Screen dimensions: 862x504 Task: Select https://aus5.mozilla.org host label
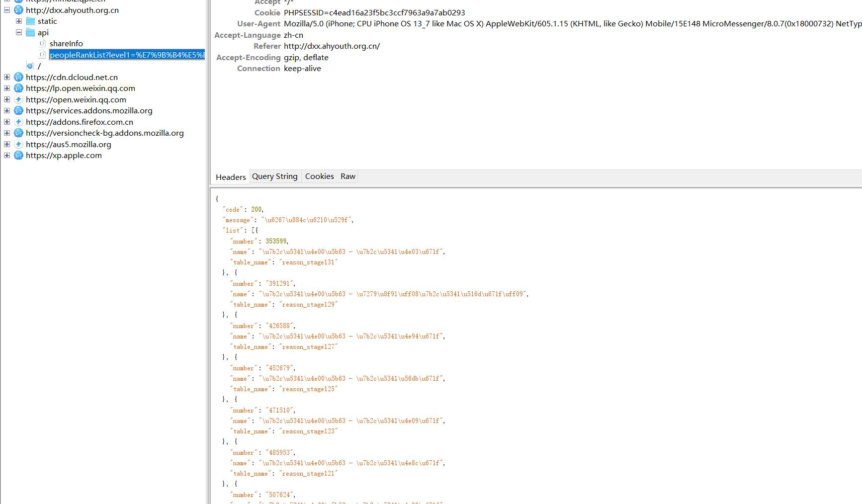click(x=69, y=144)
